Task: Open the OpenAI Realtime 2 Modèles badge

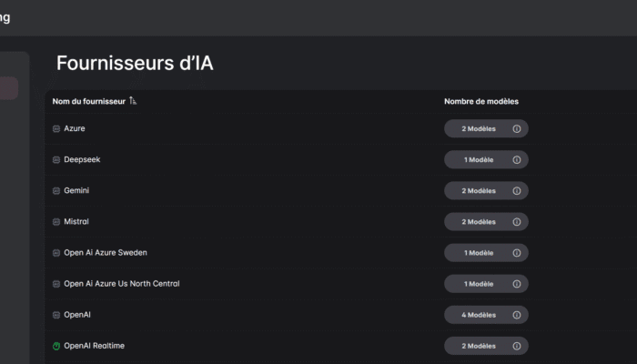Action: [x=479, y=346]
